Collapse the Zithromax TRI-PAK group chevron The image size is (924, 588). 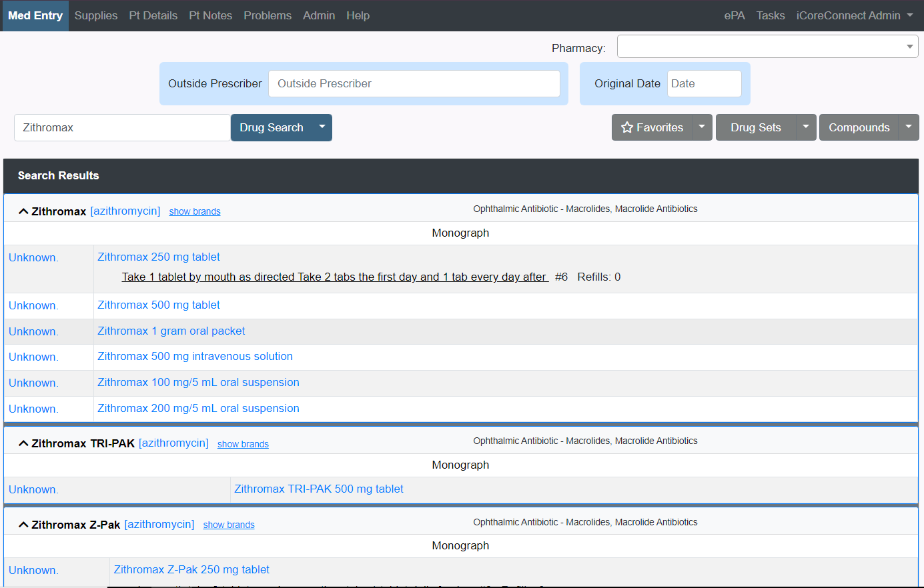point(23,443)
